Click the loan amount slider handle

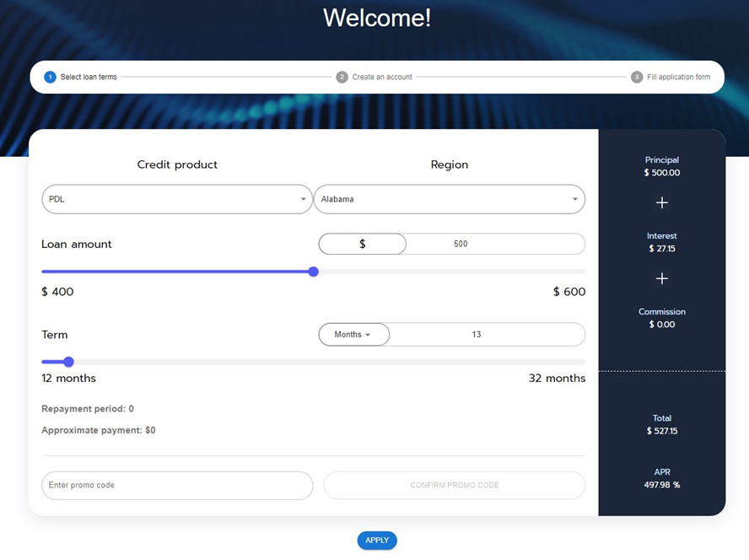coord(314,272)
